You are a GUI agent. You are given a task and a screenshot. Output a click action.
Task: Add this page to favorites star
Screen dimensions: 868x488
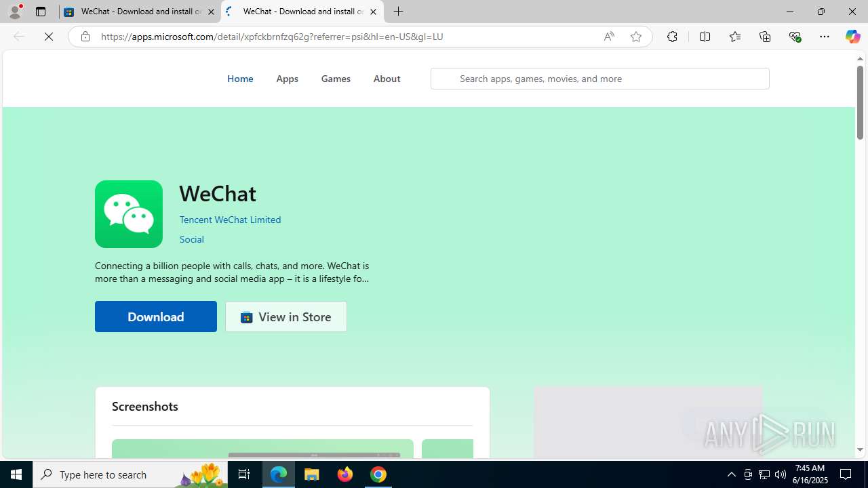636,37
